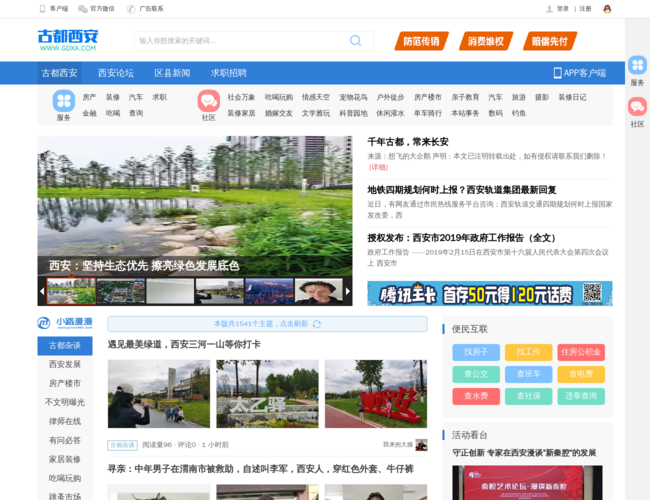Open headline 千年古都，常来长安
Image resolution: width=650 pixels, height=500 pixels.
tap(408, 142)
